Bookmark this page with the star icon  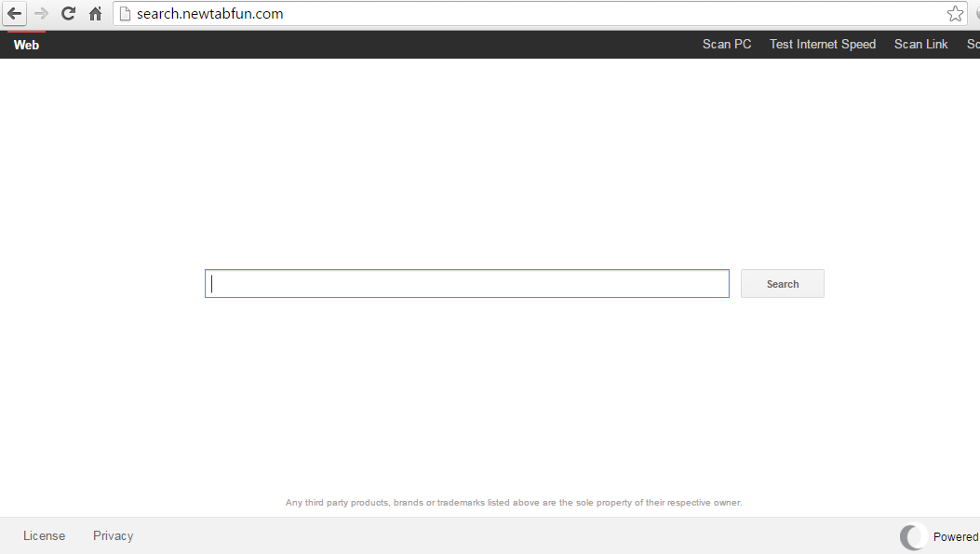click(x=954, y=14)
